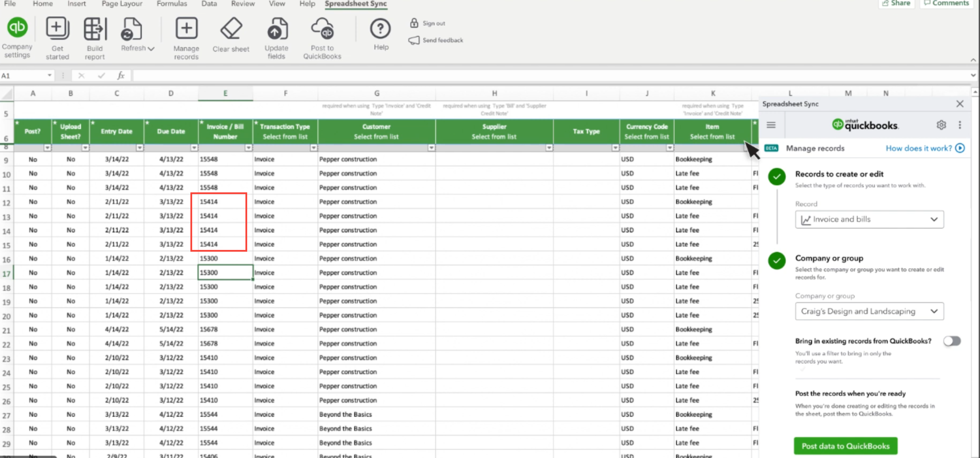Viewport: 980px width, 458px height.
Task: Click the Post to QuickBooks icon
Action: coord(322,29)
